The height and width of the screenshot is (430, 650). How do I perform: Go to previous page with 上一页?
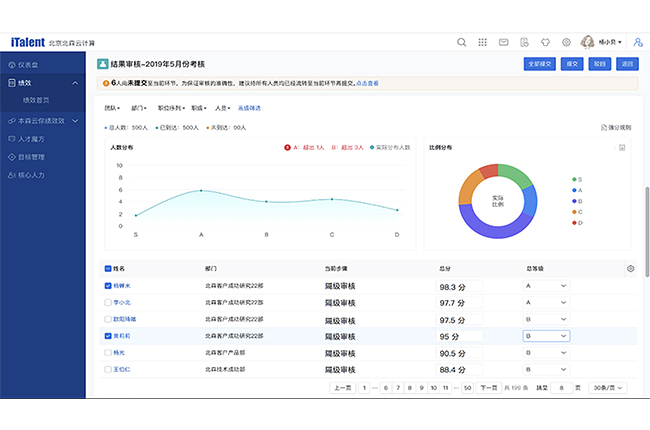click(342, 388)
